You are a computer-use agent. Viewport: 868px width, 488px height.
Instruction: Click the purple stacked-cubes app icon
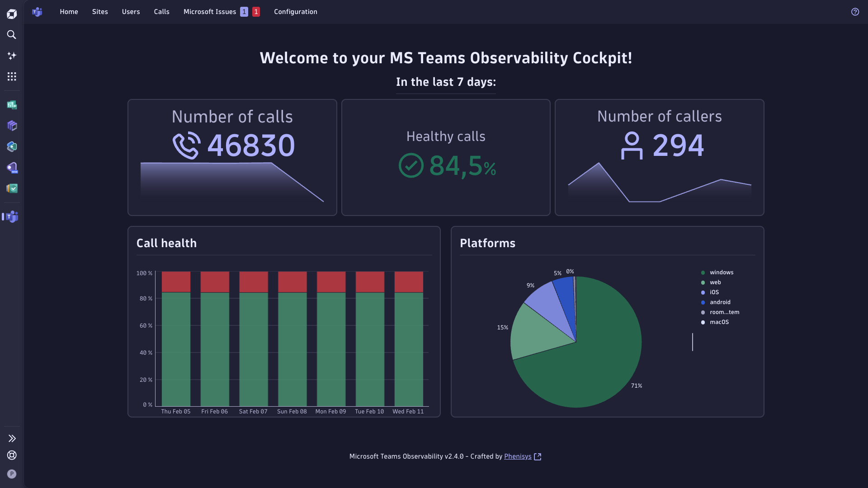(12, 126)
